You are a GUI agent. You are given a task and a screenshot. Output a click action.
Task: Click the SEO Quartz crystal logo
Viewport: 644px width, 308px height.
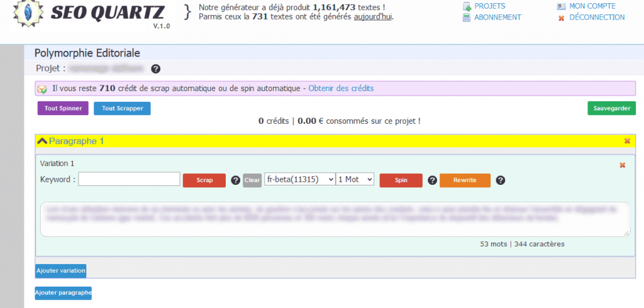tap(28, 14)
